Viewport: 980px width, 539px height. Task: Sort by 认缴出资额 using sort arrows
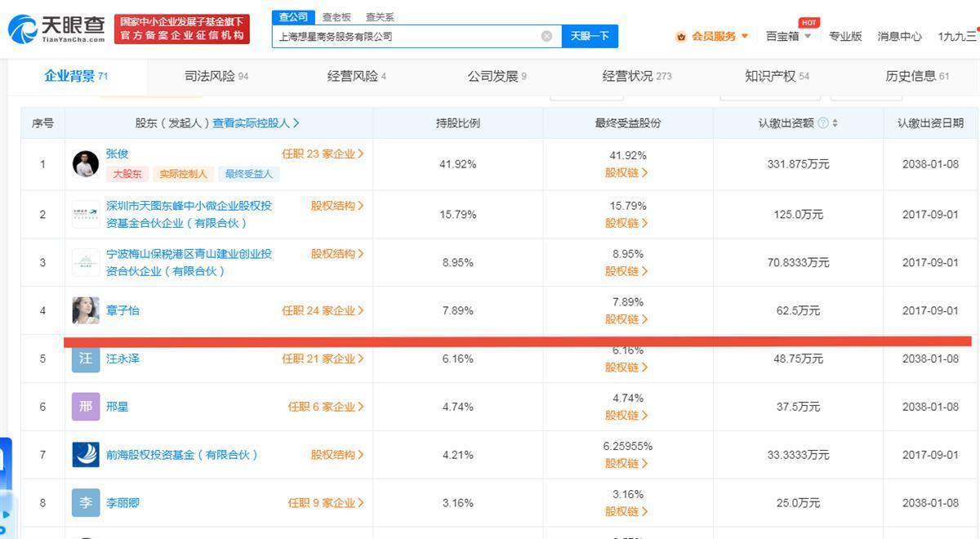(835, 123)
